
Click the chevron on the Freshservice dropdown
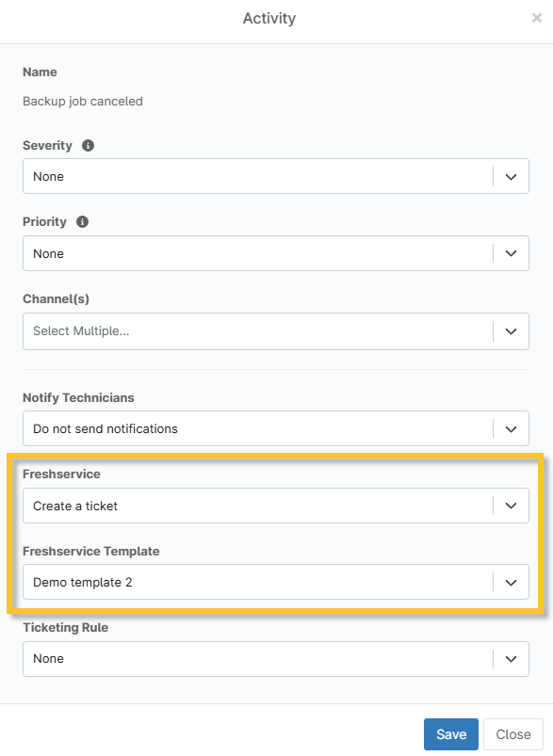click(x=512, y=506)
